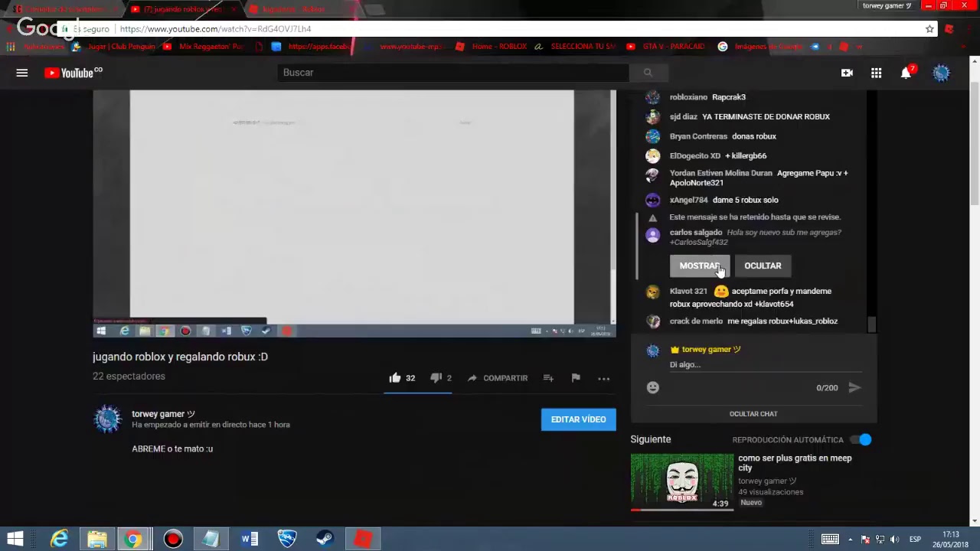
Task: Open 'Club Penguin' bookmark
Action: click(x=113, y=47)
